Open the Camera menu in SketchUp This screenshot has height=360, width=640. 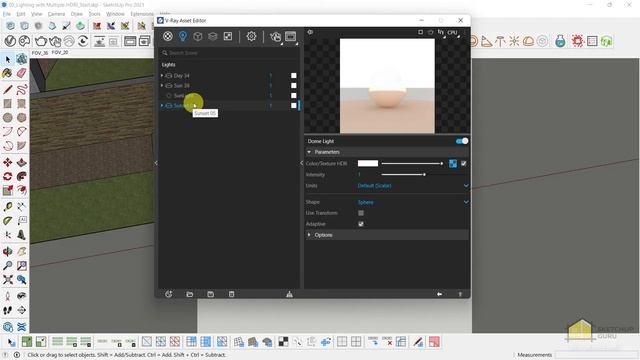coord(56,14)
